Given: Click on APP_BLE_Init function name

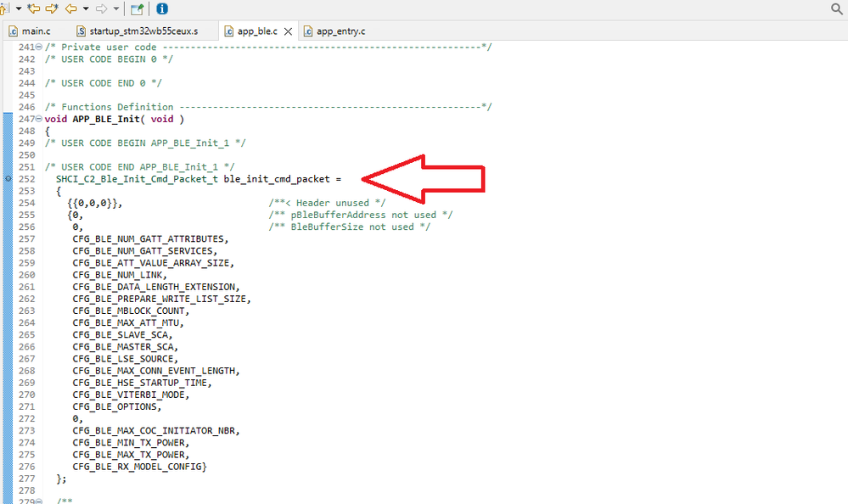Looking at the screenshot, I should tap(106, 119).
